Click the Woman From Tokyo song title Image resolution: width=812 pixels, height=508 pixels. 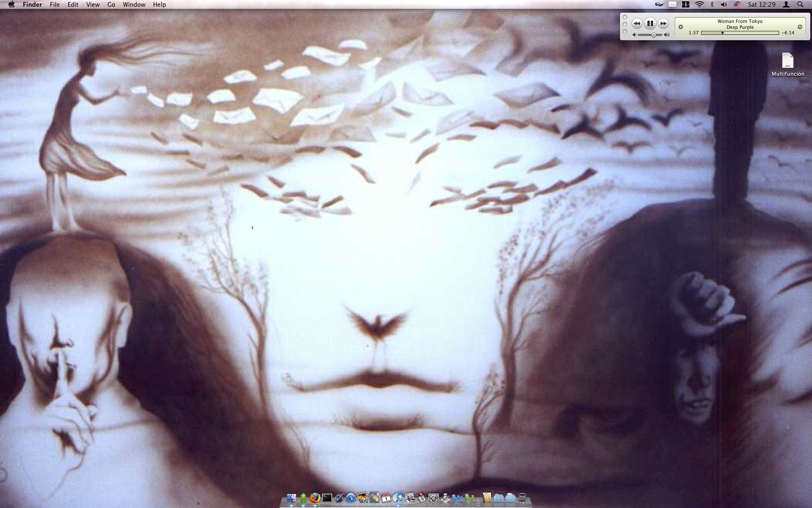coord(740,21)
